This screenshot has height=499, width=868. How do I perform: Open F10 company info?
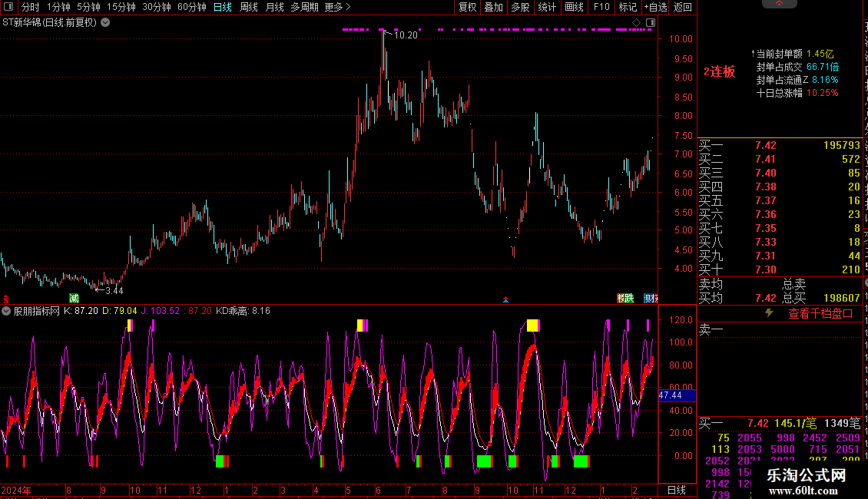601,7
